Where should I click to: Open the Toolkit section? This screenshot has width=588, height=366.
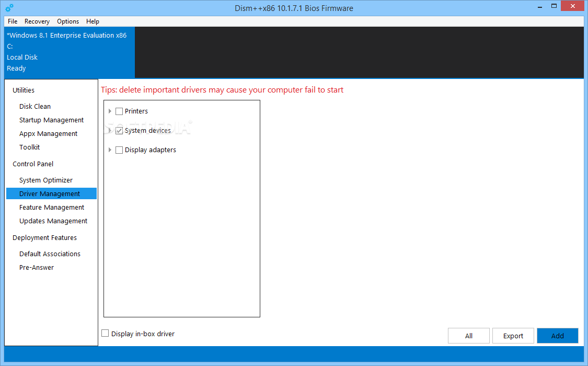30,147
